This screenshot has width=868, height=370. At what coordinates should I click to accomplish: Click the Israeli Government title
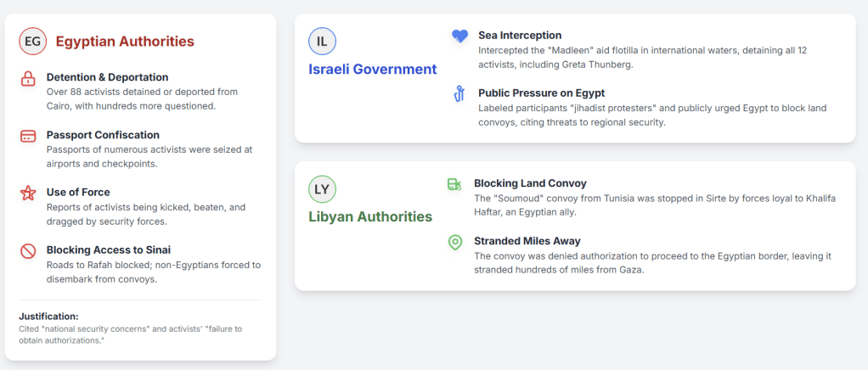(372, 69)
